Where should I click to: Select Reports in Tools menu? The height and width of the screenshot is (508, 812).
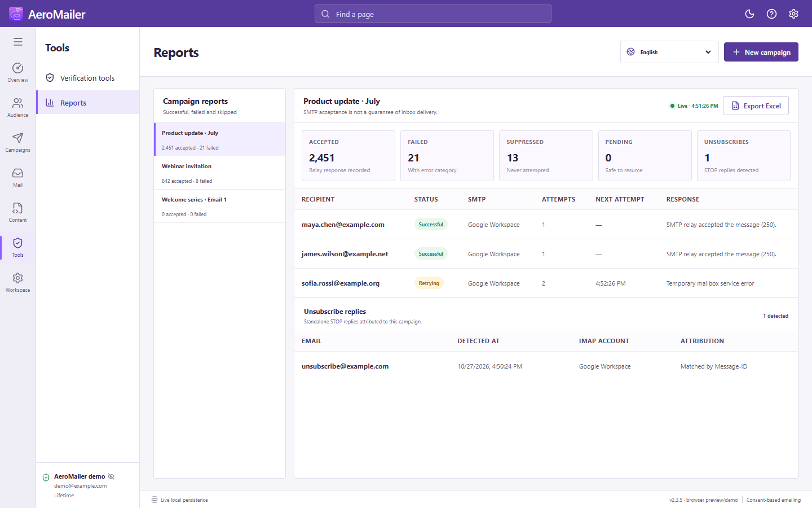click(88, 103)
